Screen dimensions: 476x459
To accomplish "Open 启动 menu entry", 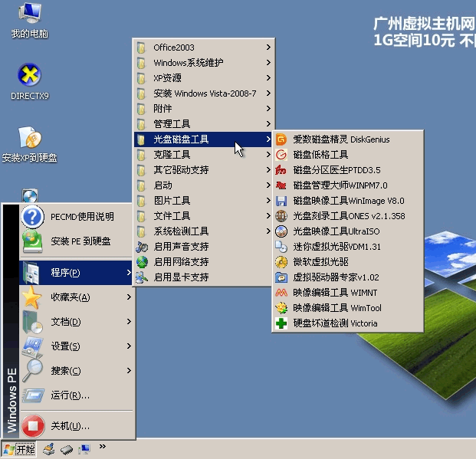I will [203, 185].
